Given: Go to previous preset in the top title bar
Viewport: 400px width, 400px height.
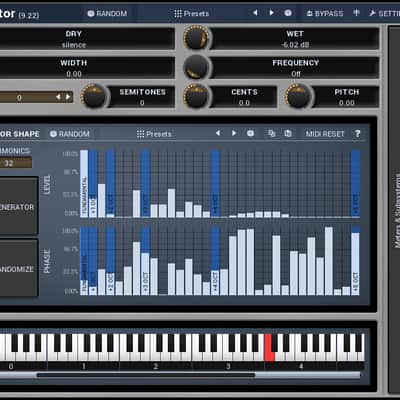Looking at the screenshot, I should coord(255,13).
